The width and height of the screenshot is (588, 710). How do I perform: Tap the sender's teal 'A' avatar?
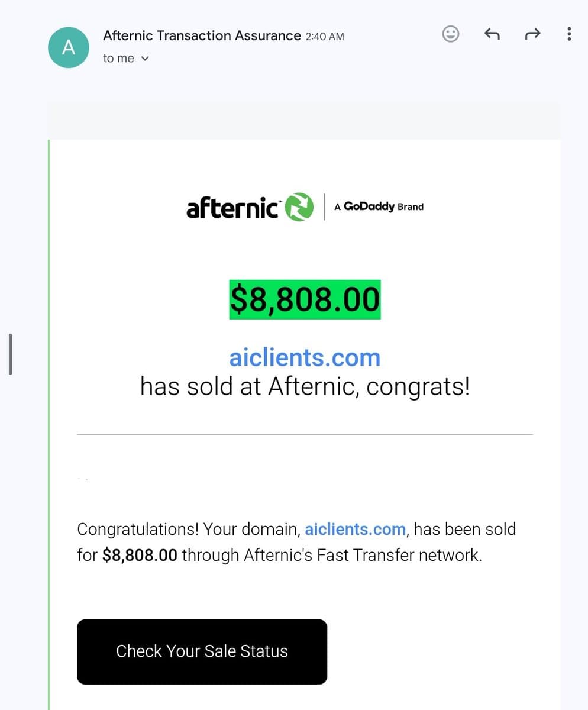coord(69,47)
